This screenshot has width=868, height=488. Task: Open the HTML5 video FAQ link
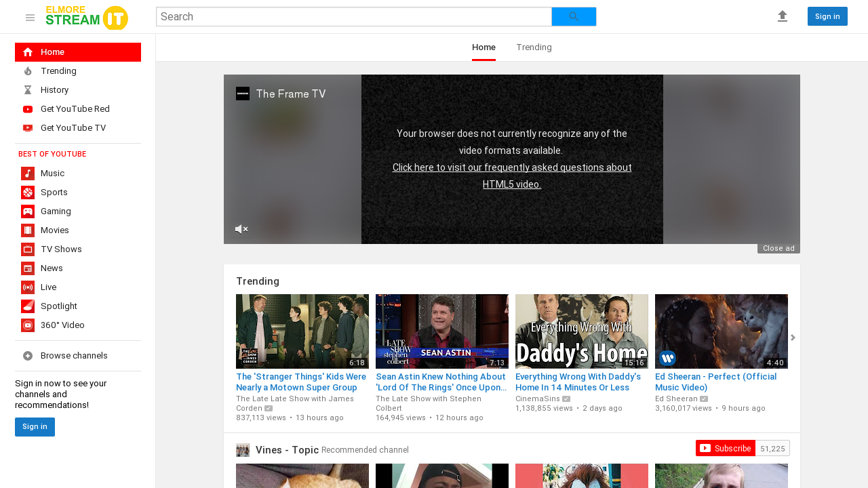click(512, 176)
